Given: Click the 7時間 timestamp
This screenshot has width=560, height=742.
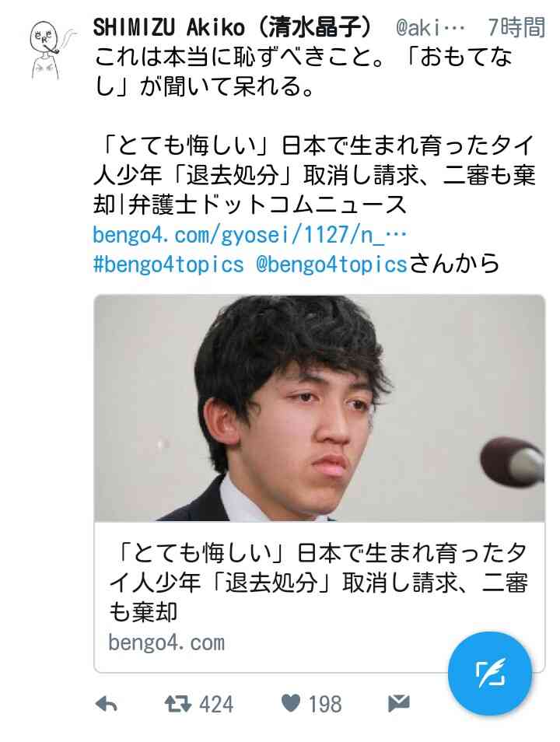Looking at the screenshot, I should (516, 27).
